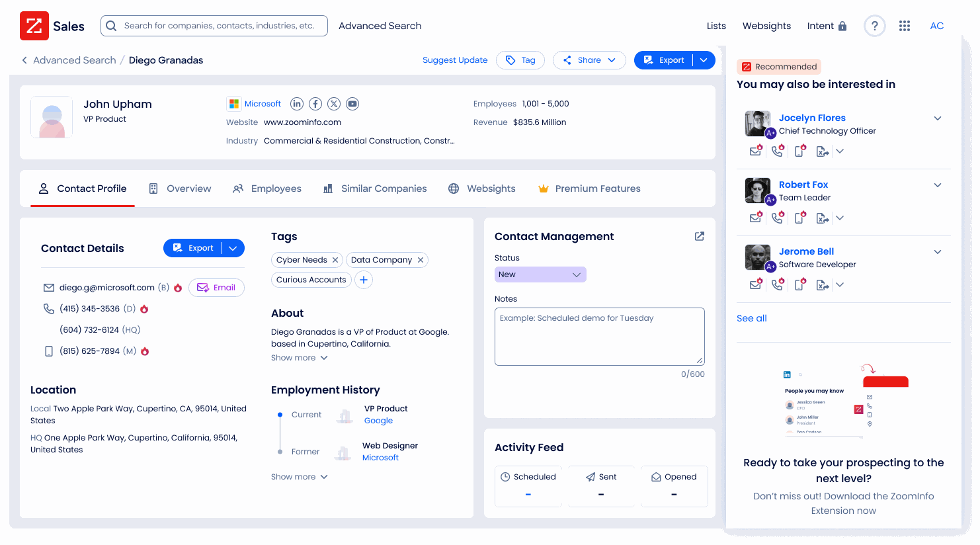
Task: Click mobile icon for Robert Fox
Action: coord(800,218)
